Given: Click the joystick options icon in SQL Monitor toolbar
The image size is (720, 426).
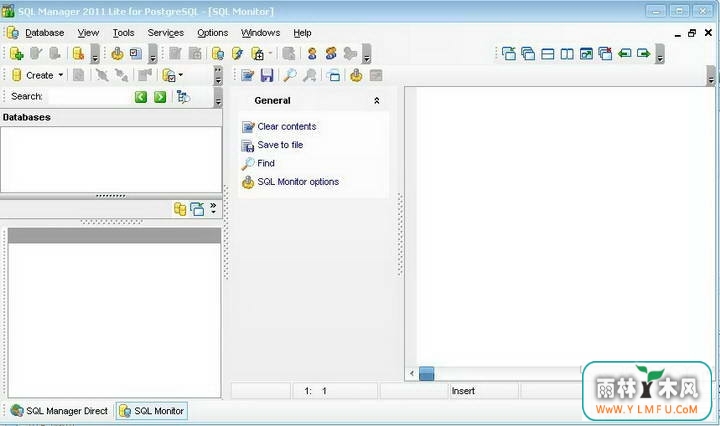Looking at the screenshot, I should (x=356, y=75).
